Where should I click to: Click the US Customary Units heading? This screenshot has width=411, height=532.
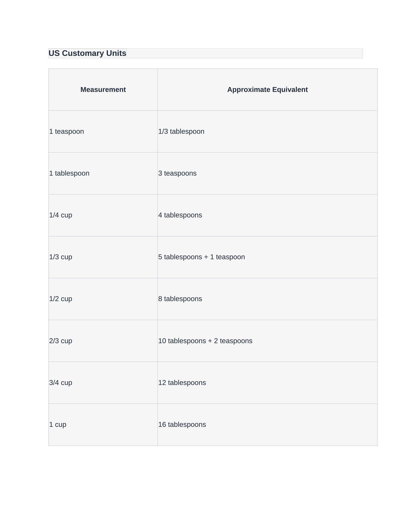[88, 53]
